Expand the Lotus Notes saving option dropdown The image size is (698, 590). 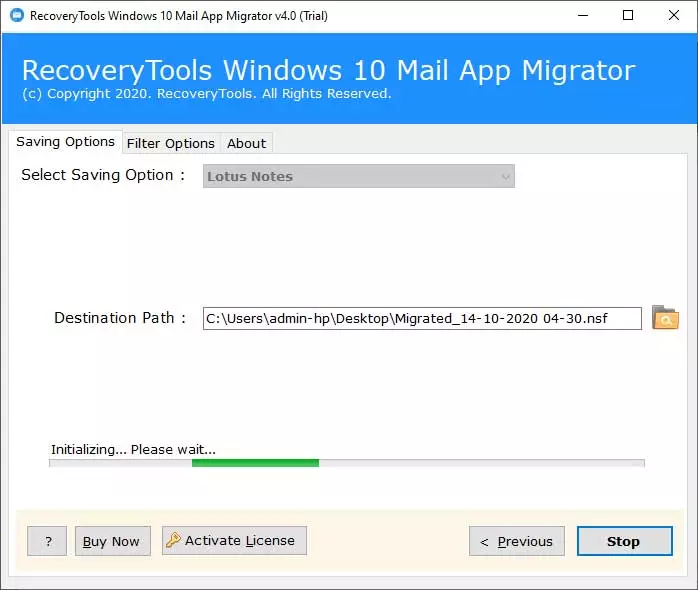[x=359, y=177]
